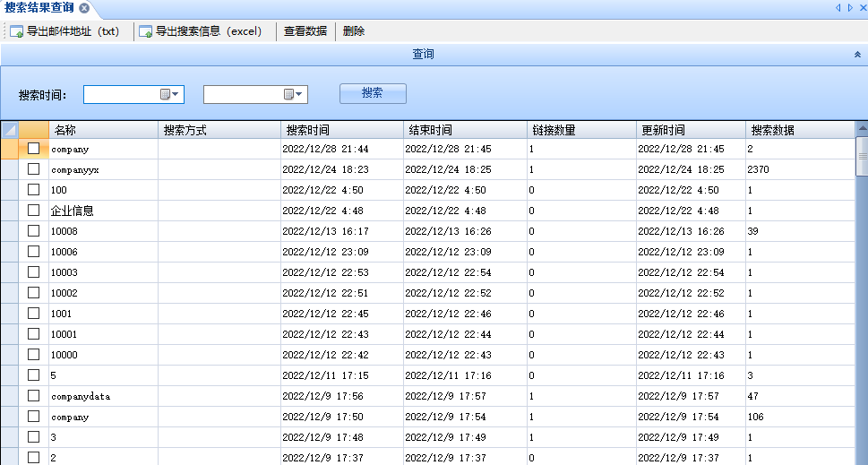
Task: Collapse the 查询 panel with the chevron
Action: pyautogui.click(x=857, y=55)
